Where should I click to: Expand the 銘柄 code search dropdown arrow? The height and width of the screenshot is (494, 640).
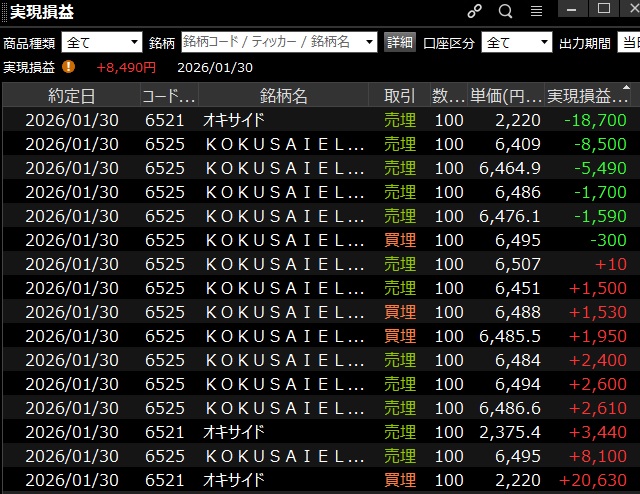[369, 42]
